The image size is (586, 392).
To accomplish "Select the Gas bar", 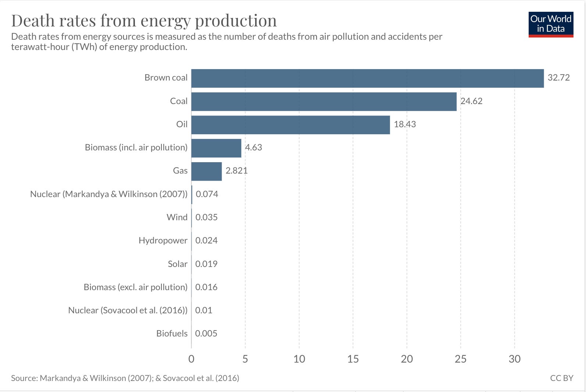I will (207, 171).
